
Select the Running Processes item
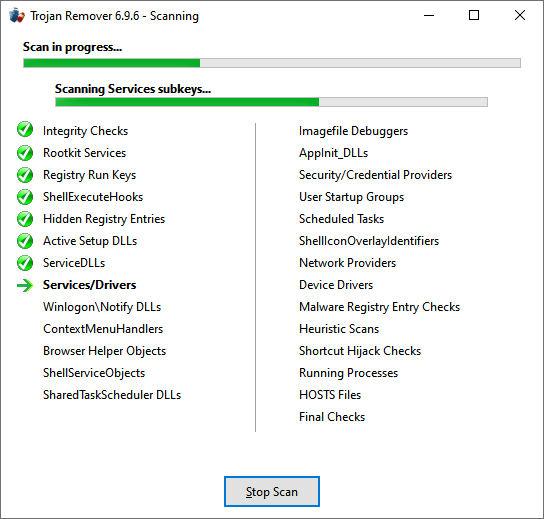coord(348,373)
